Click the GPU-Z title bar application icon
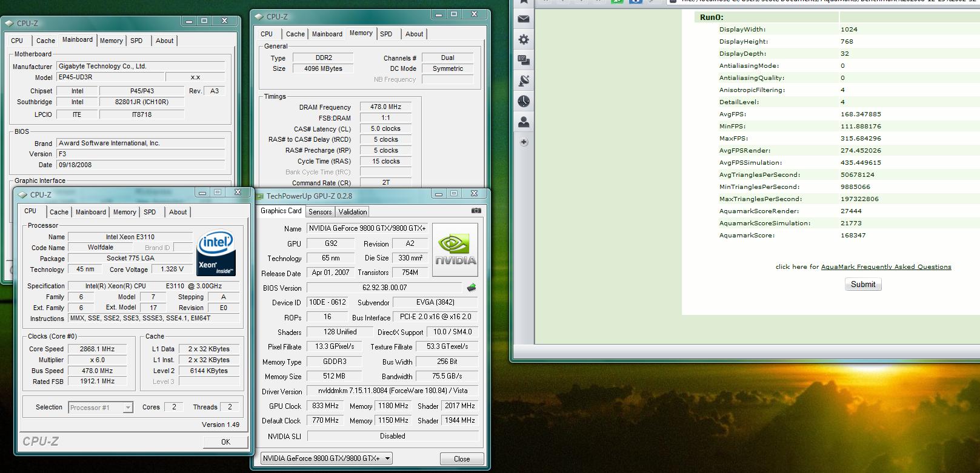 coord(259,196)
